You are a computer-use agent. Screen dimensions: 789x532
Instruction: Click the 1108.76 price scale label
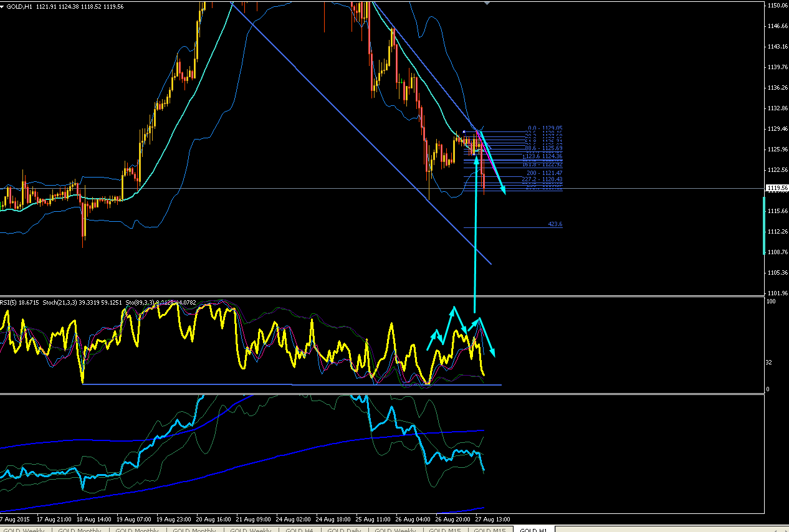tap(779, 252)
